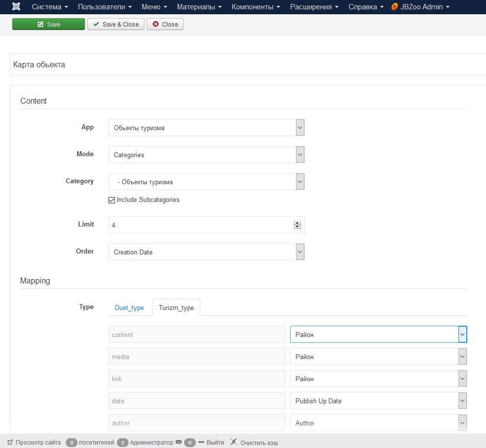Open the date mapping dropdown Publish Up Date
Image resolution: width=486 pixels, height=448 pixels.
coord(378,401)
